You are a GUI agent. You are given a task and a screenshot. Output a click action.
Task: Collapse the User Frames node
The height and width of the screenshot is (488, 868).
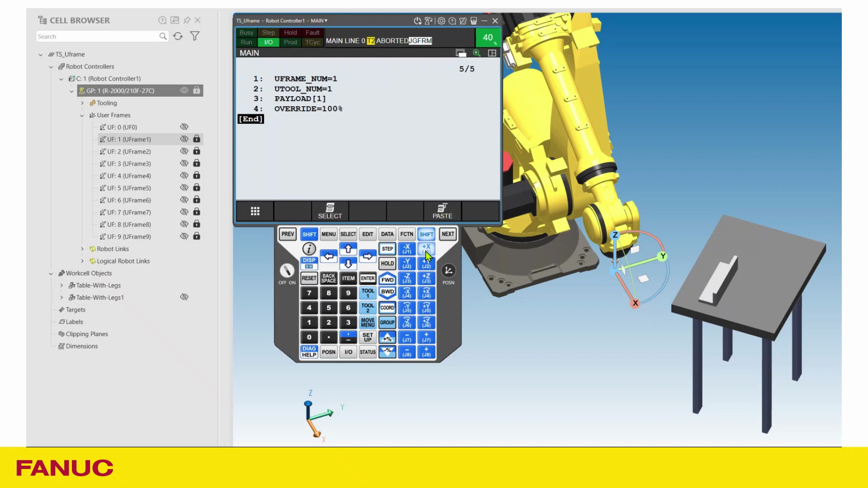82,115
